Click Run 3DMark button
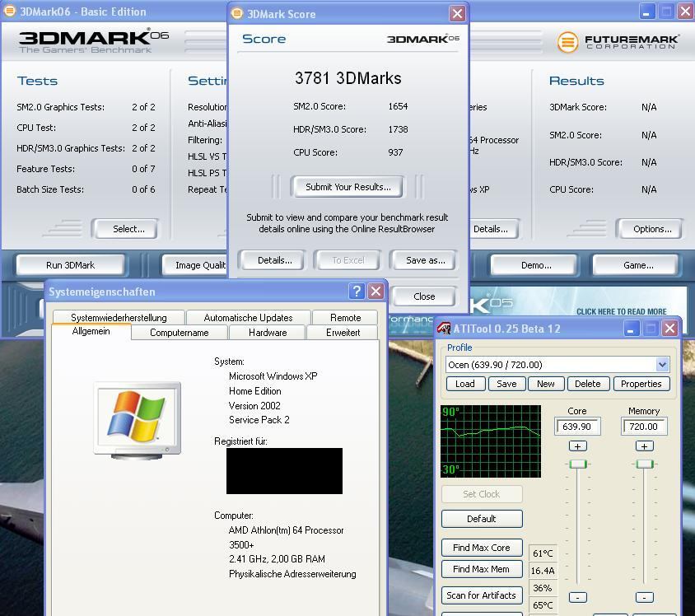The width and height of the screenshot is (695, 616). [71, 265]
